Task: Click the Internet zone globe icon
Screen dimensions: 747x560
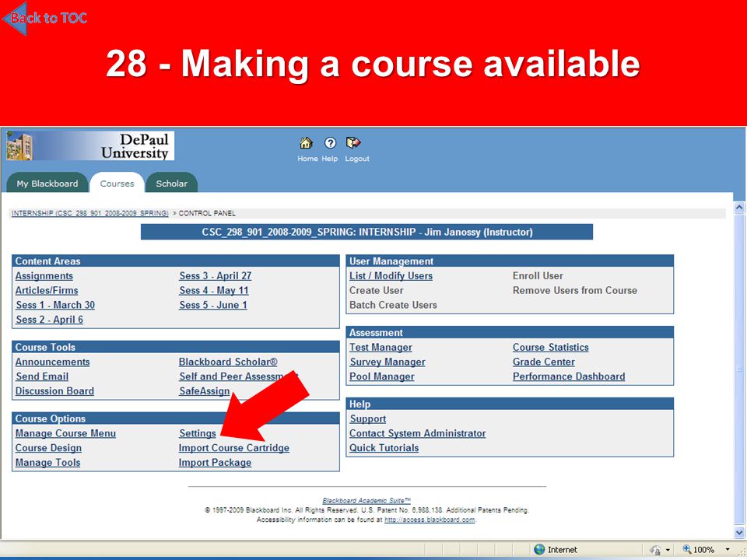Action: (539, 549)
